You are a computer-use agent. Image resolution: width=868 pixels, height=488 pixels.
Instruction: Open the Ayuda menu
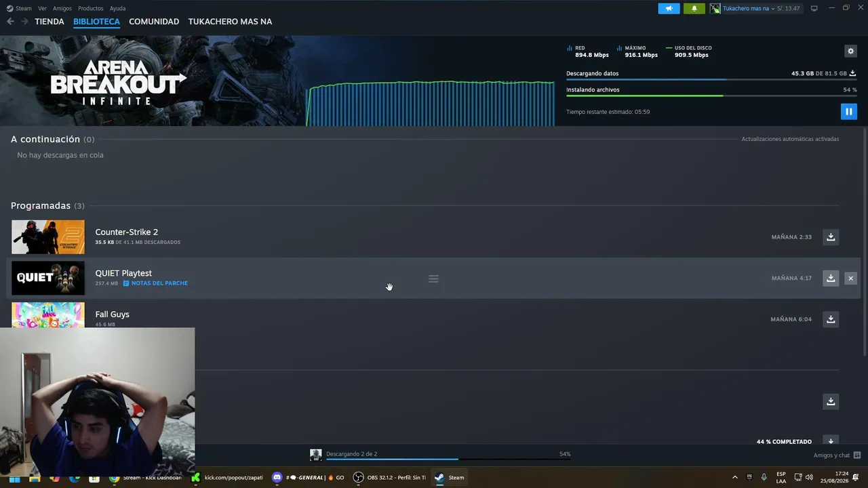click(x=117, y=8)
